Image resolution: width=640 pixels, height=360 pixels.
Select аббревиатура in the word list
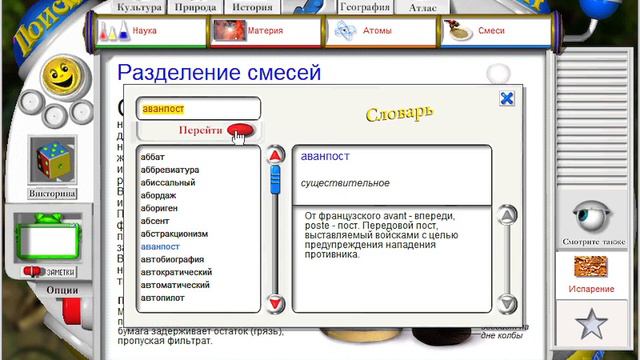point(170,170)
